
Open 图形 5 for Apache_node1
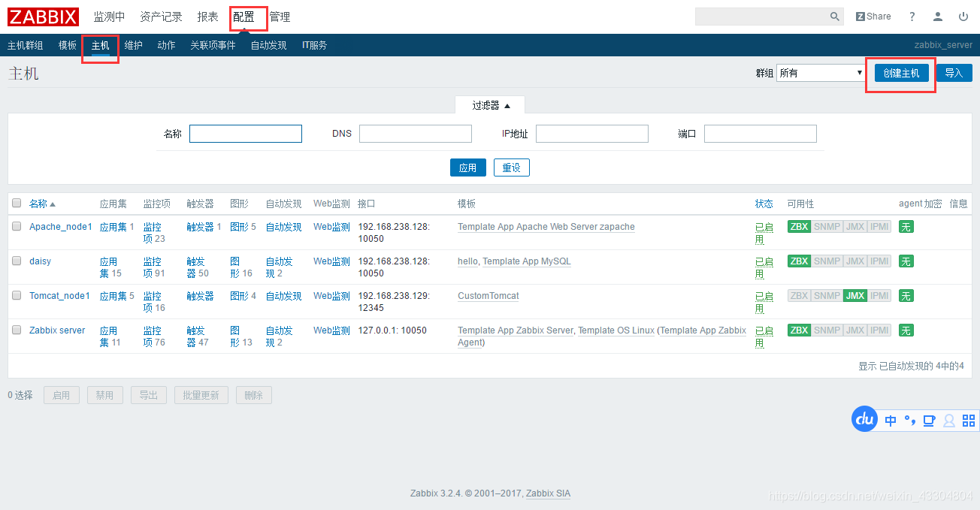pyautogui.click(x=243, y=227)
